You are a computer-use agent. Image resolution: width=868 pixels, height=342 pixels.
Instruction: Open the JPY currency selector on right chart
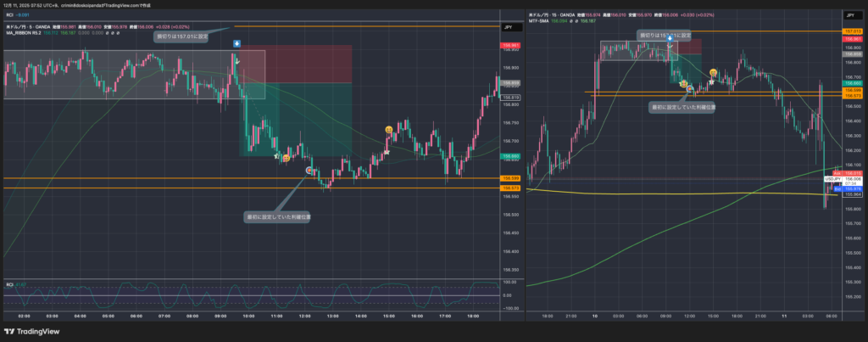pos(850,16)
